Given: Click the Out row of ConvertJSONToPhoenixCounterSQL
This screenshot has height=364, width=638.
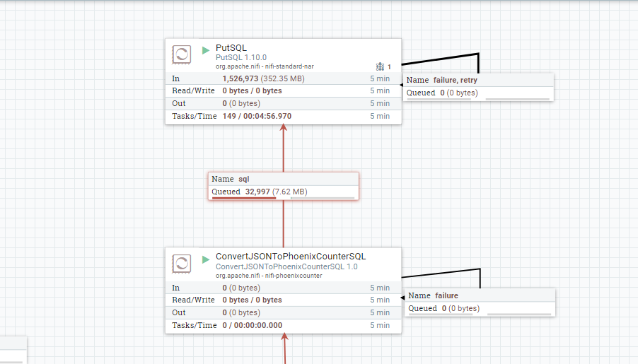Looking at the screenshot, I should [x=283, y=312].
